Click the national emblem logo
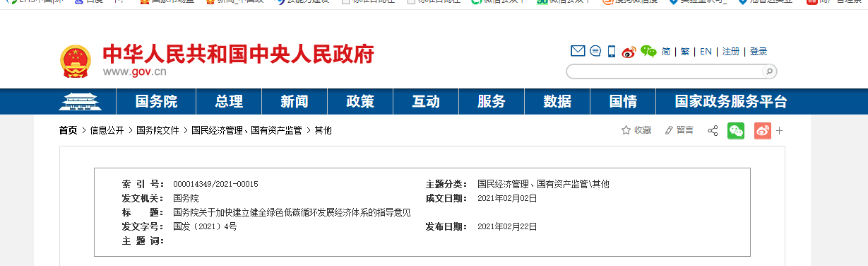 76,62
